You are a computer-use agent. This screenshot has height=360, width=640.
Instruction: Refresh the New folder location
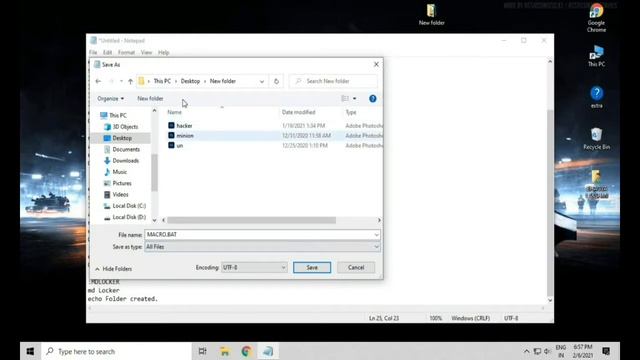276,81
